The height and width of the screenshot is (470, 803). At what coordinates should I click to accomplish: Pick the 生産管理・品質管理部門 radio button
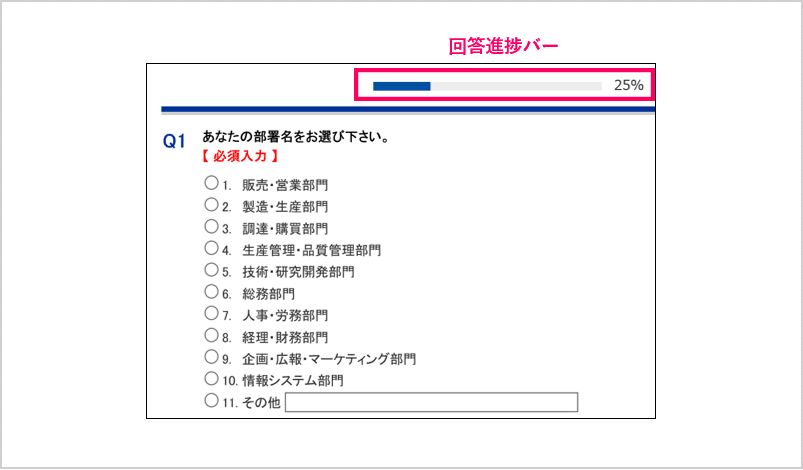click(x=211, y=248)
